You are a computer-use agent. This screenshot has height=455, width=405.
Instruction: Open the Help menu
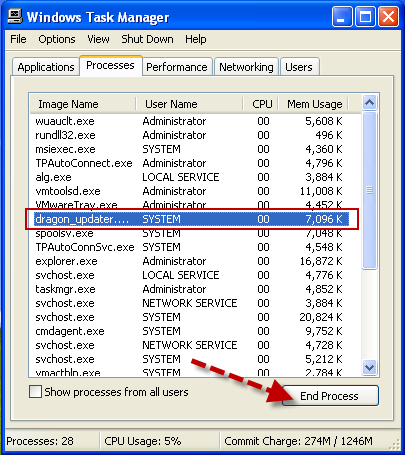coord(196,39)
